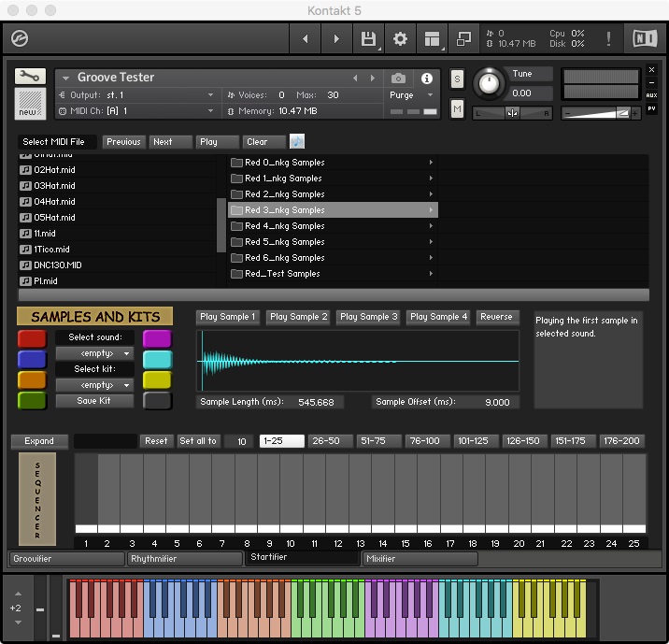This screenshot has height=644, width=669.
Task: Click the wrench edit instrument icon
Action: point(31,77)
